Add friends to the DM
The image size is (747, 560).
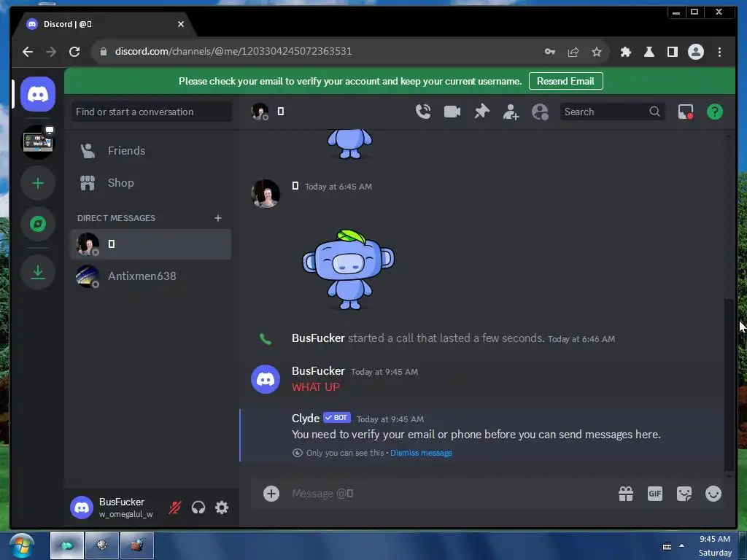511,112
